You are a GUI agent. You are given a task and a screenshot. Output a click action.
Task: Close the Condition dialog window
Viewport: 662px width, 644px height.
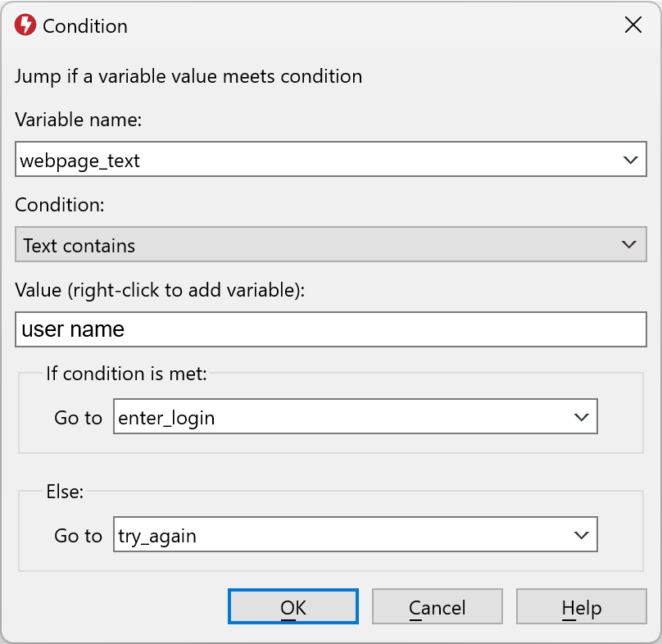[633, 25]
